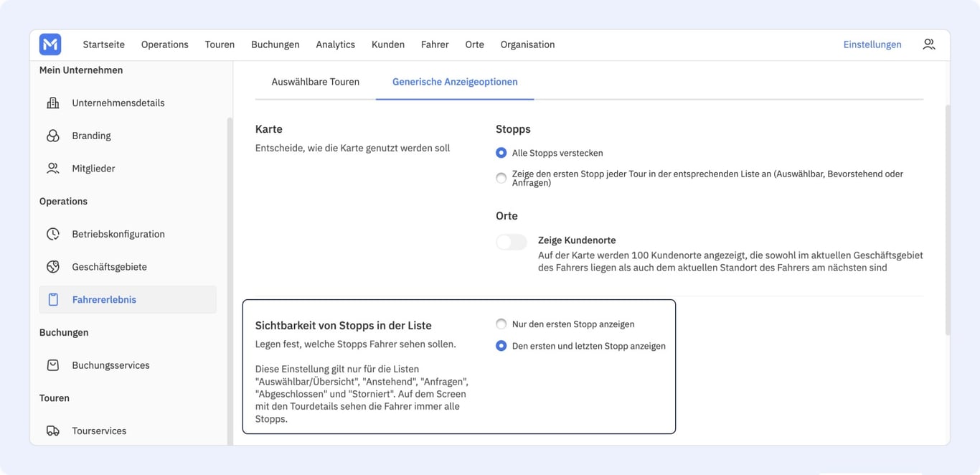The height and width of the screenshot is (475, 980).
Task: Select 'Zeige den ersten Stopp jeder Tour' radio
Action: pos(501,178)
